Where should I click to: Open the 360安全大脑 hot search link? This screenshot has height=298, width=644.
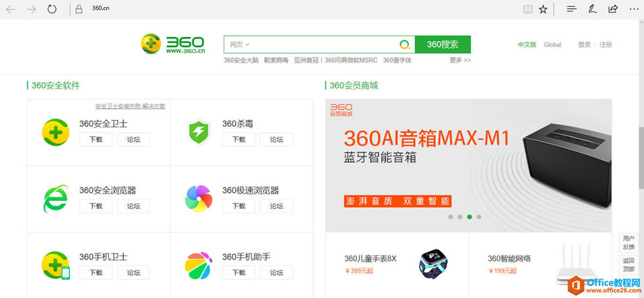click(x=241, y=61)
